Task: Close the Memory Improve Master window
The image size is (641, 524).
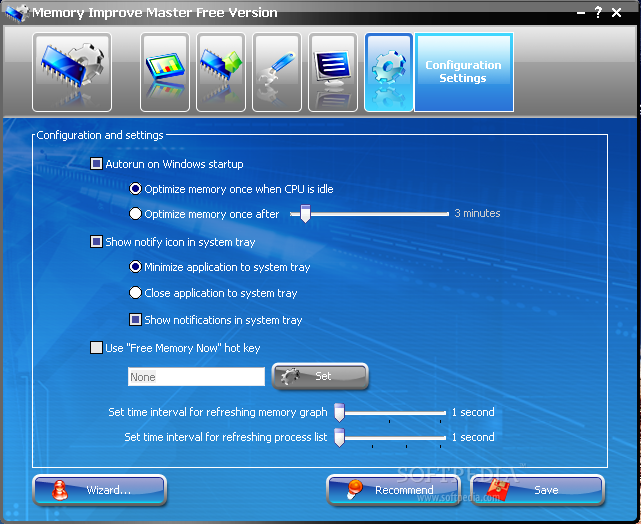Action: [616, 13]
